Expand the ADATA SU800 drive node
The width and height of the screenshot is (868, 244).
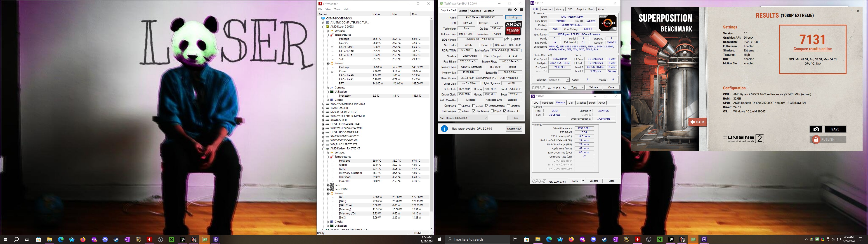(323, 120)
